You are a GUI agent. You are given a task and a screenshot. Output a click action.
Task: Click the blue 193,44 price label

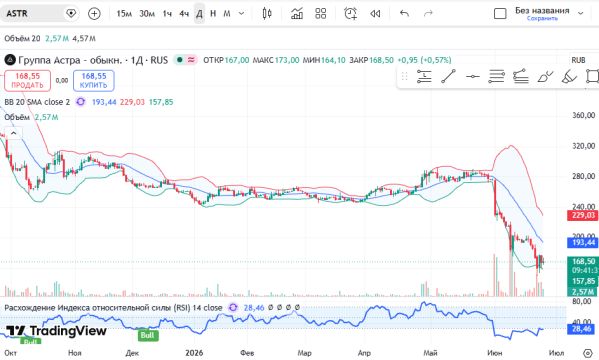click(x=583, y=242)
